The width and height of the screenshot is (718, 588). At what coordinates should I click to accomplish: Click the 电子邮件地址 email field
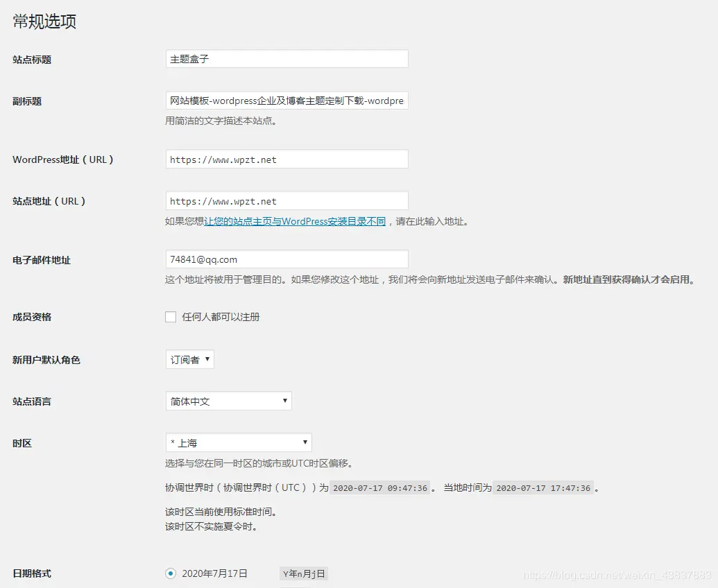287,259
